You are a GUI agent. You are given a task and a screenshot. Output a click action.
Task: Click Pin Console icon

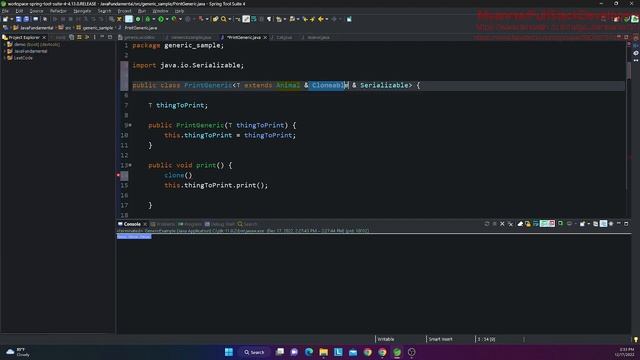pos(560,224)
